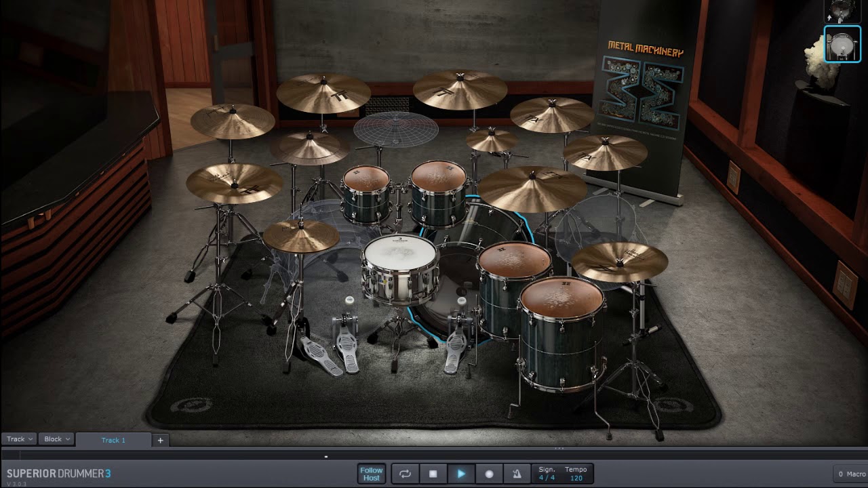Screen dimensions: 868x488
Task: Add a new track with plus button
Action: point(161,440)
